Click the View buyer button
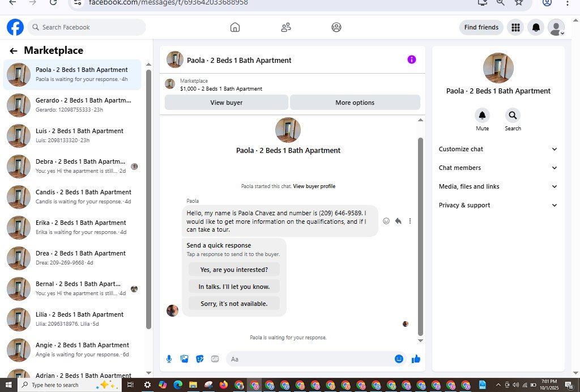The image size is (580, 392). point(227,103)
